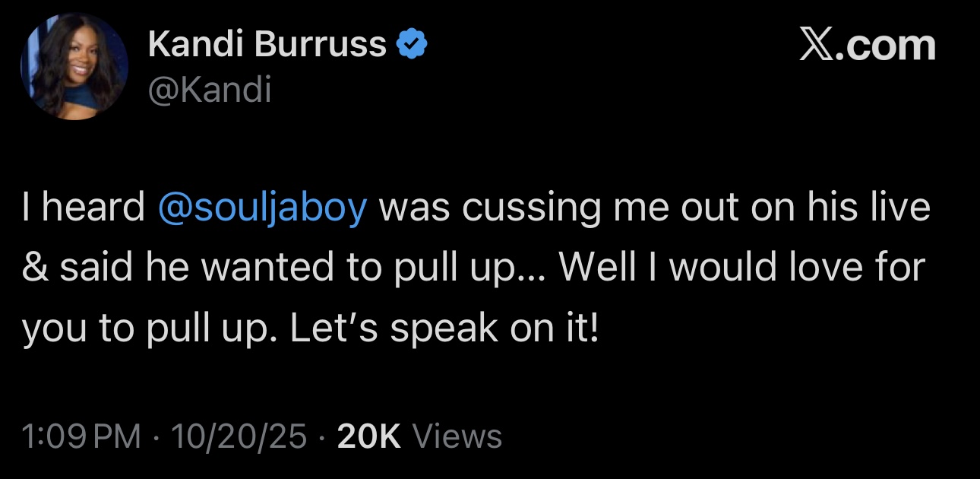Click "you to pull up." text
Screen dimensions: 980x479
(x=147, y=328)
